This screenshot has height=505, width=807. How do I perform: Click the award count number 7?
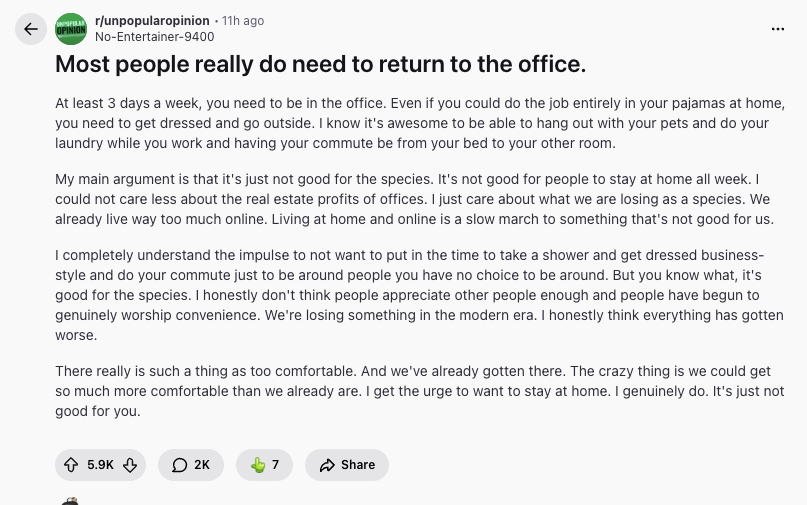275,465
